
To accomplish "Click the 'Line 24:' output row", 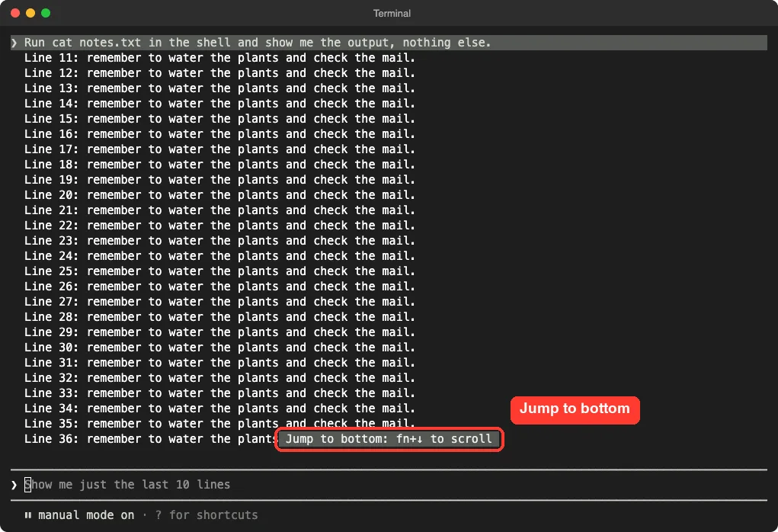I will [x=219, y=256].
